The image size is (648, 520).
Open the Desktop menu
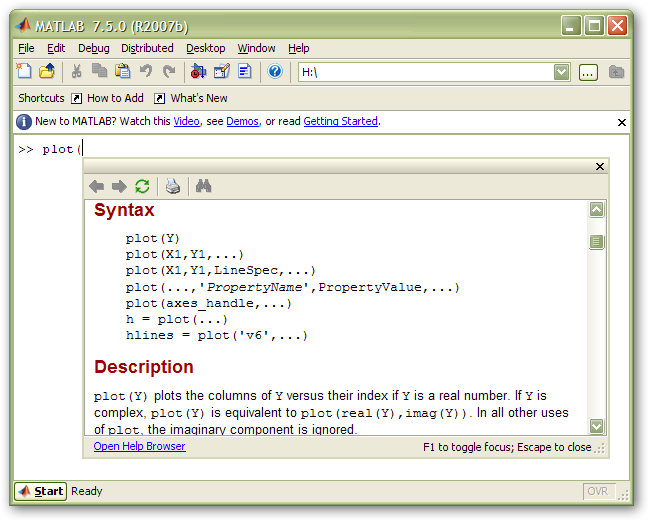205,48
